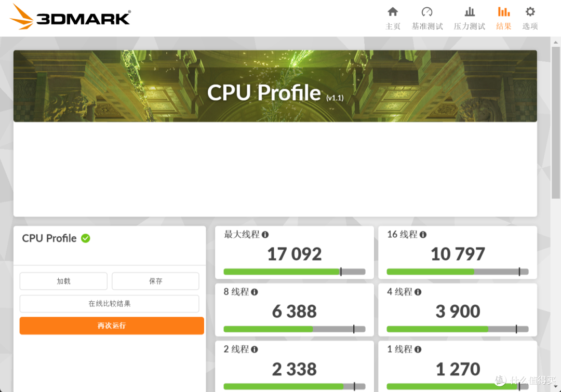Click 在线比较结果 compare online button
The image size is (561, 392).
coord(110,304)
